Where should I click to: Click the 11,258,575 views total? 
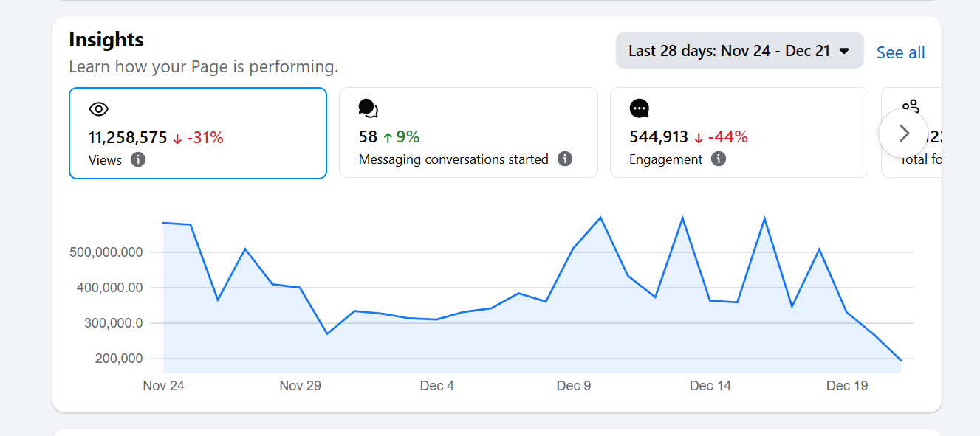[x=128, y=137]
